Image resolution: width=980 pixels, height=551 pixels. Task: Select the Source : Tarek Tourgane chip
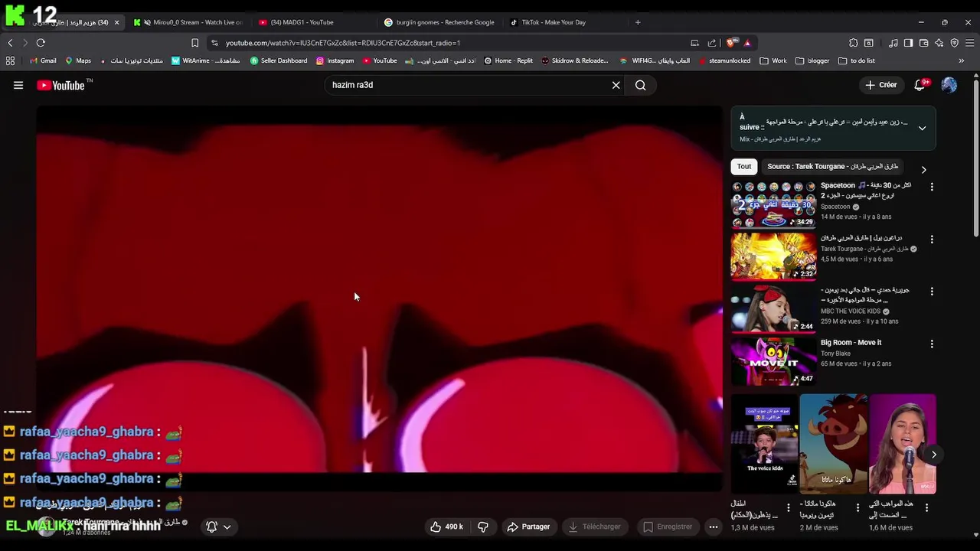(832, 166)
